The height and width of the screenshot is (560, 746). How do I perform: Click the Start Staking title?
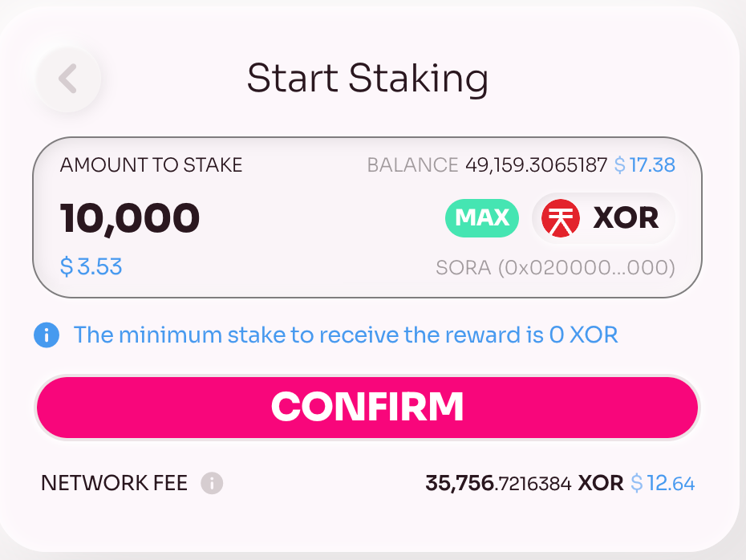pyautogui.click(x=367, y=79)
